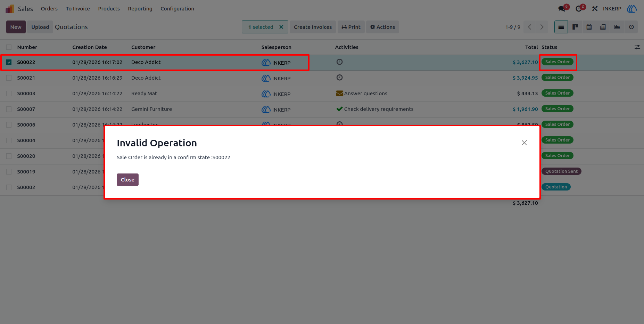Click the Quotation Sent status badge
Viewport: 644px width, 324px height.
(x=561, y=171)
